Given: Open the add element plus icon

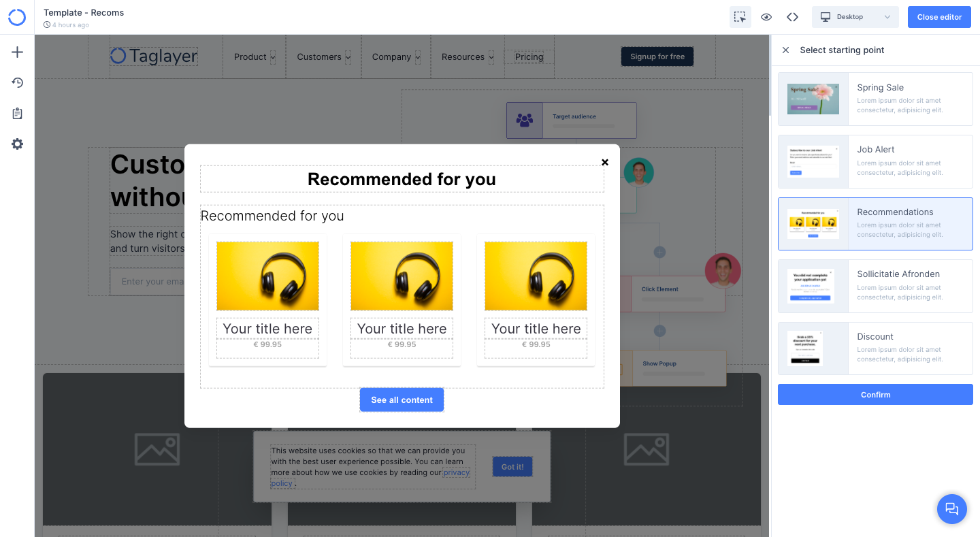Looking at the screenshot, I should tap(18, 52).
